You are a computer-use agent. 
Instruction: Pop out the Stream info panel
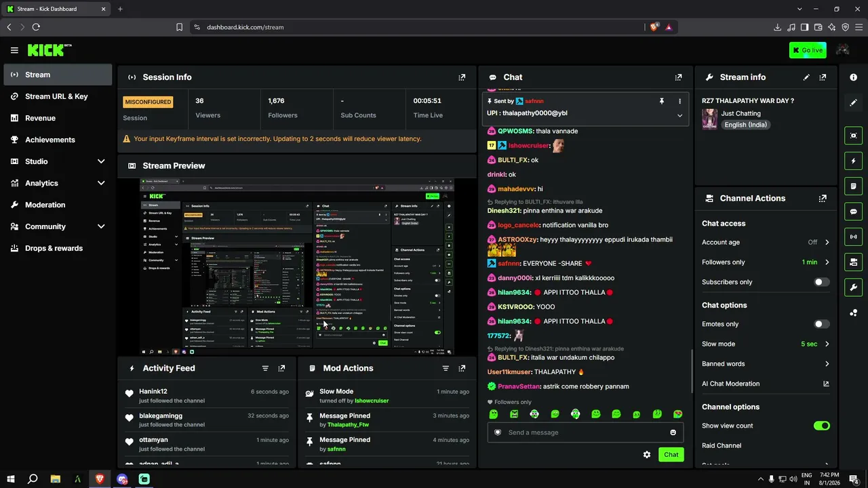coord(823,77)
